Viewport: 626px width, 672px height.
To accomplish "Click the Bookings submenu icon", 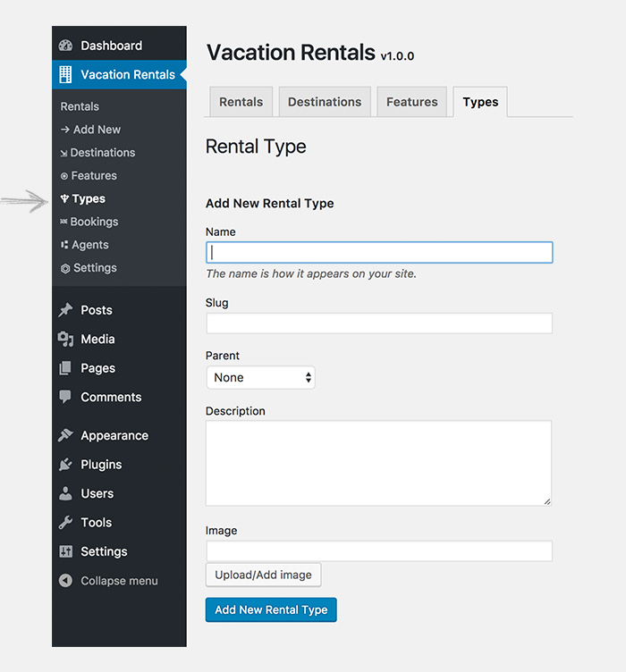I will click(63, 222).
